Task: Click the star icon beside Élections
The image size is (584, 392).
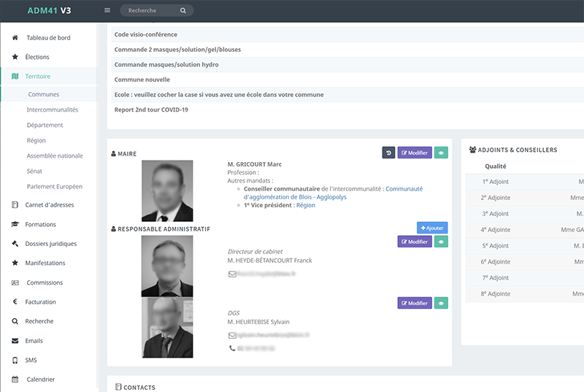Action: pyautogui.click(x=15, y=57)
